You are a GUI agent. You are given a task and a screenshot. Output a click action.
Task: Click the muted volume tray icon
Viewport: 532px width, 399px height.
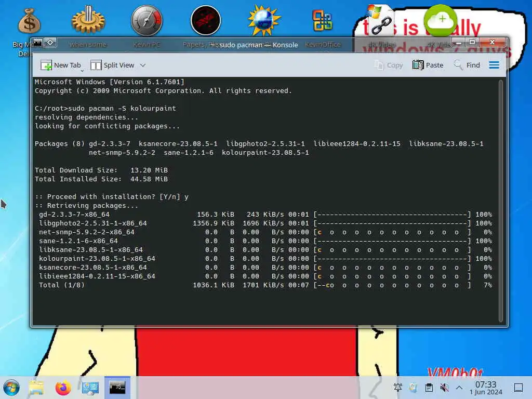click(445, 387)
